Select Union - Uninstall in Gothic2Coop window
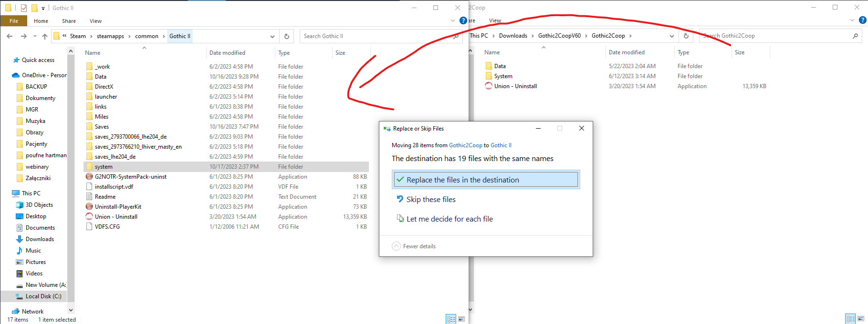 pyautogui.click(x=515, y=86)
